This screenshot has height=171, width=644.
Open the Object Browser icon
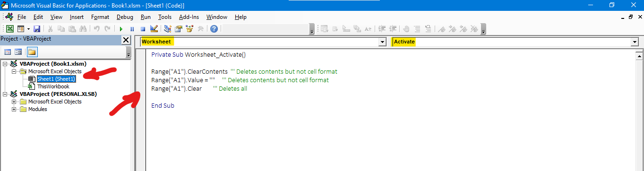click(x=189, y=29)
